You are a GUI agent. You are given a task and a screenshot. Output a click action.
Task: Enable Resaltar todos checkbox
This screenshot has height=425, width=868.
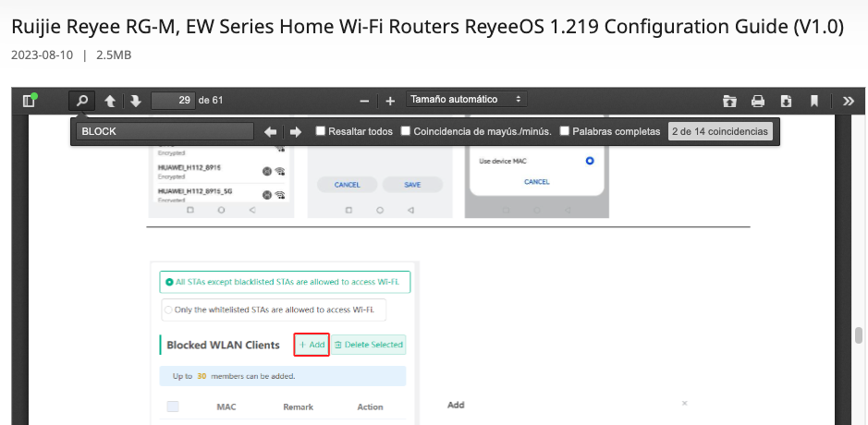coord(320,131)
